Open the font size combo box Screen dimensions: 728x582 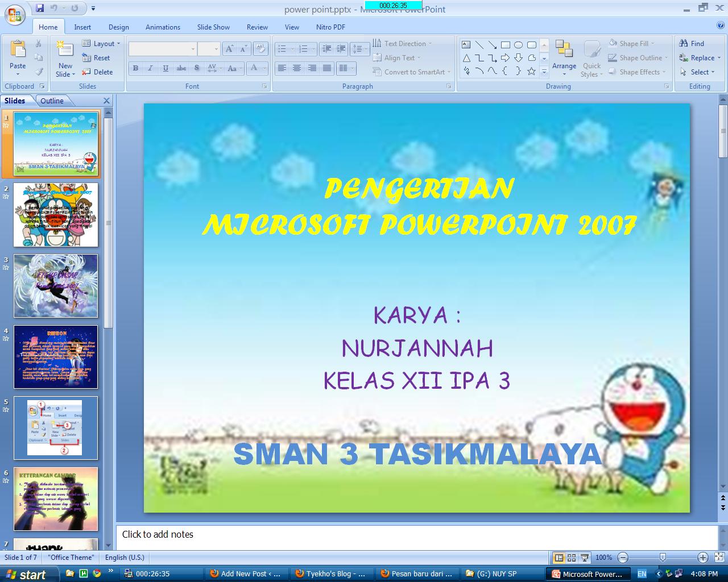(x=209, y=49)
